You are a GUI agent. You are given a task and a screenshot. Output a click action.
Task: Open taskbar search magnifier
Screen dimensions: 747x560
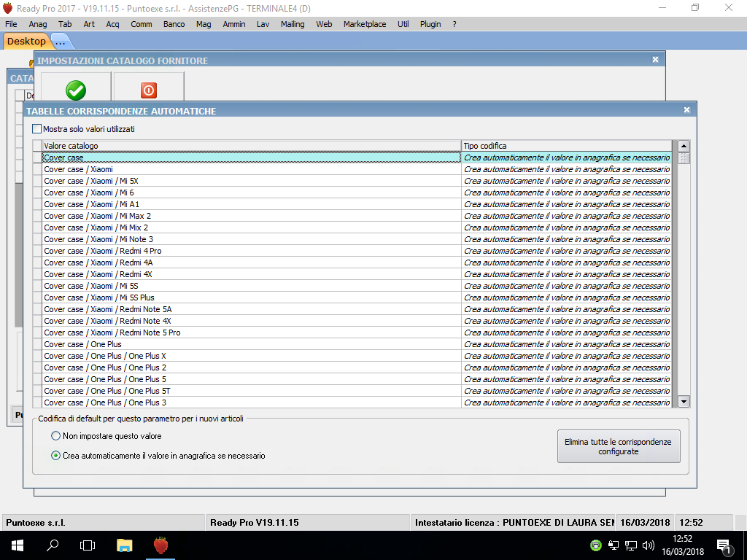53,545
